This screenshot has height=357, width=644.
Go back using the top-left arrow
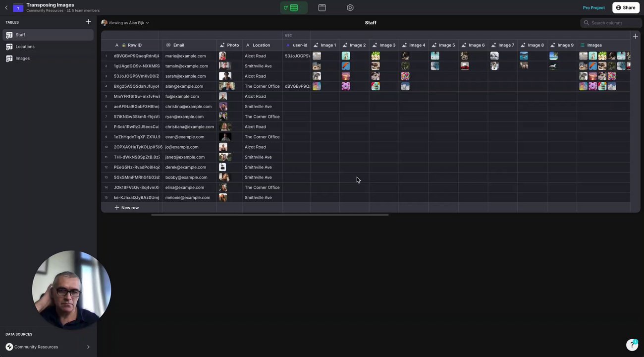tap(6, 7)
